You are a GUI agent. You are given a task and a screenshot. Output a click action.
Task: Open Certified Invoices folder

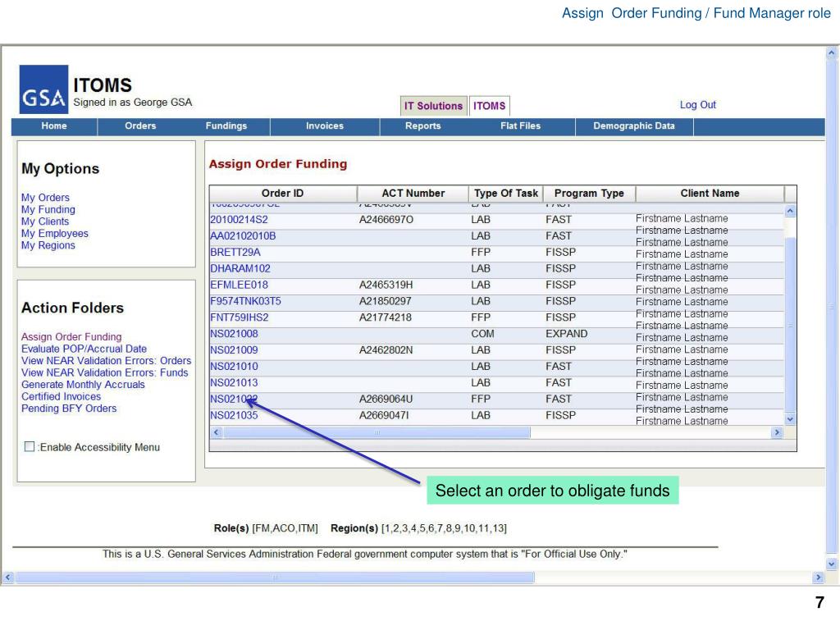tap(61, 396)
